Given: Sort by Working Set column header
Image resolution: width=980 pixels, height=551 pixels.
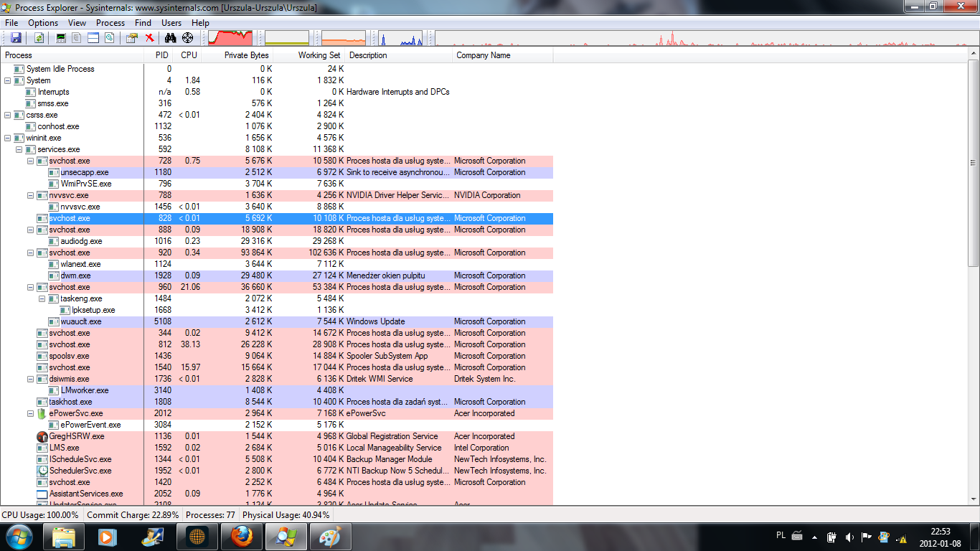Looking at the screenshot, I should pos(310,55).
